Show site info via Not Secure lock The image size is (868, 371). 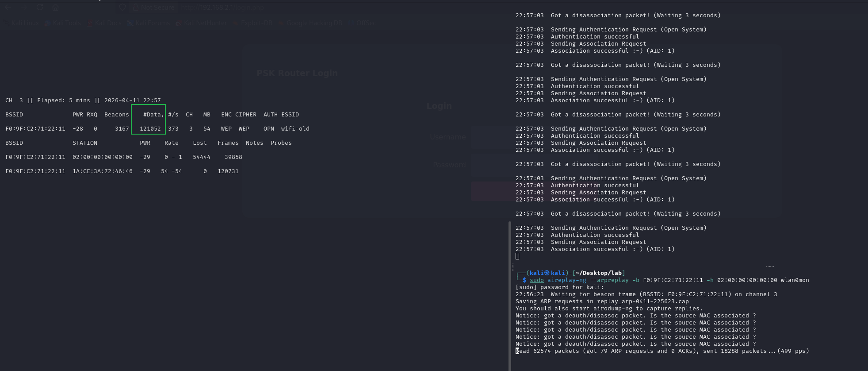[x=154, y=8]
